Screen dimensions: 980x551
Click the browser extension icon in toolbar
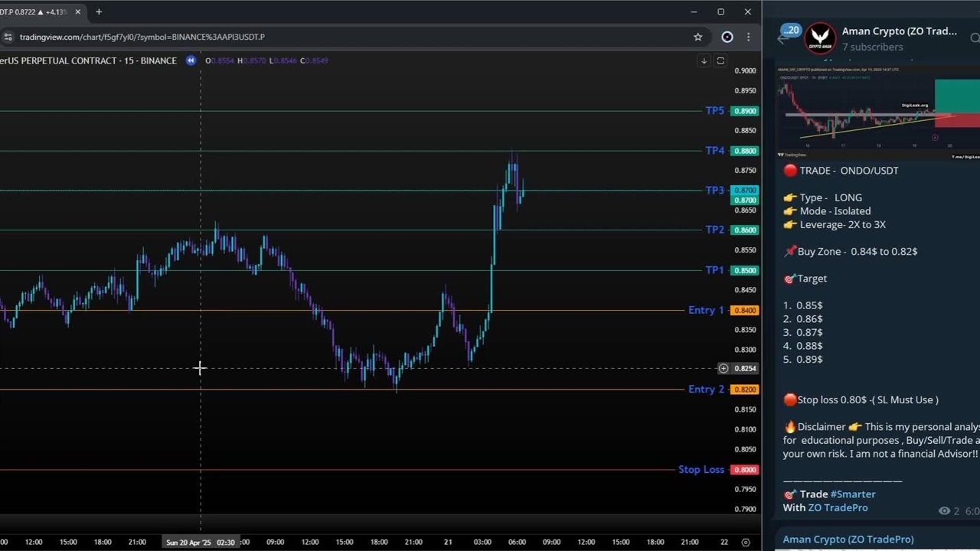tap(727, 37)
